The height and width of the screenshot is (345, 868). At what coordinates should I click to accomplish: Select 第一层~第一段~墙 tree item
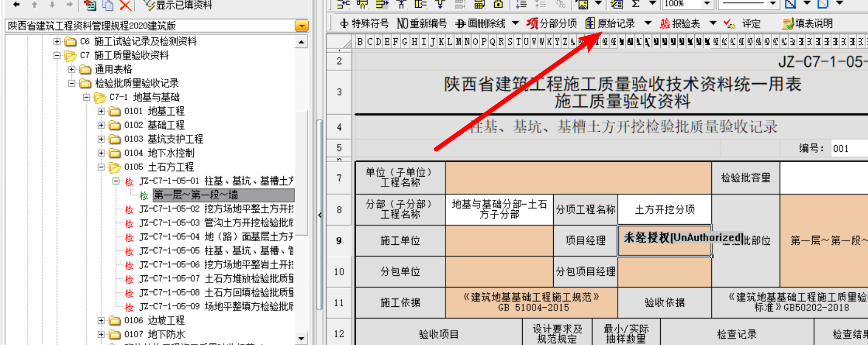point(196,195)
